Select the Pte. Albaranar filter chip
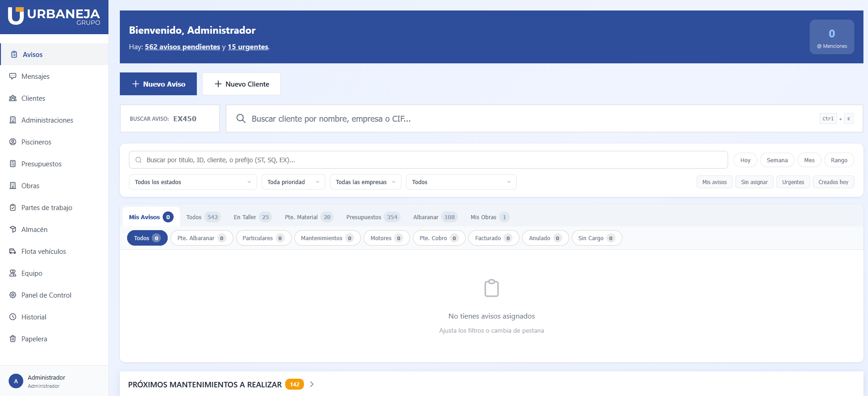The image size is (868, 396). [x=202, y=238]
